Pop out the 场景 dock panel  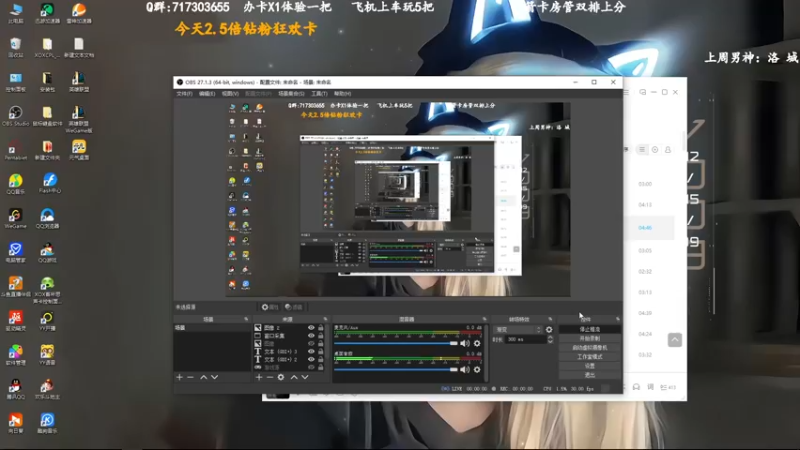tap(246, 319)
